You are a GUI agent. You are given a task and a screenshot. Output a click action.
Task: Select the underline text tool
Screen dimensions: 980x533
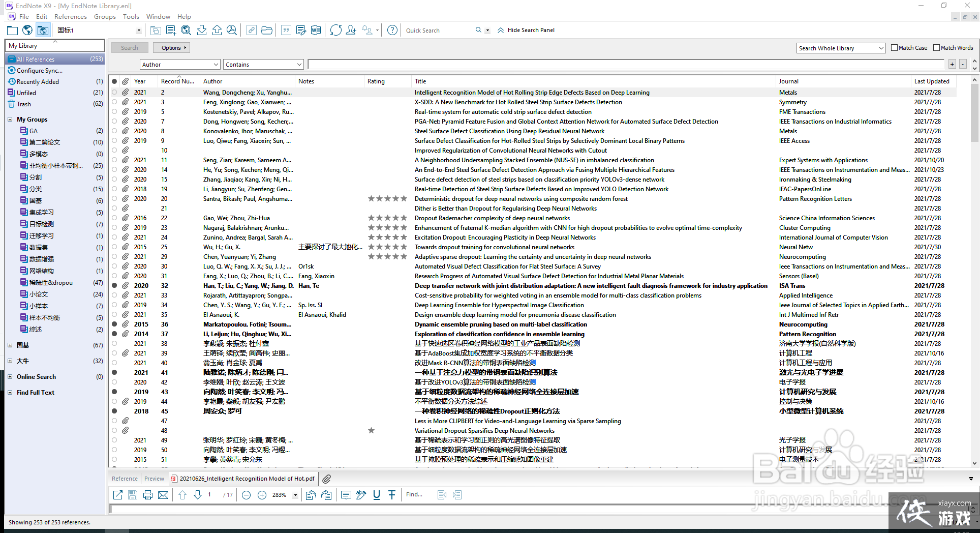coord(377,495)
